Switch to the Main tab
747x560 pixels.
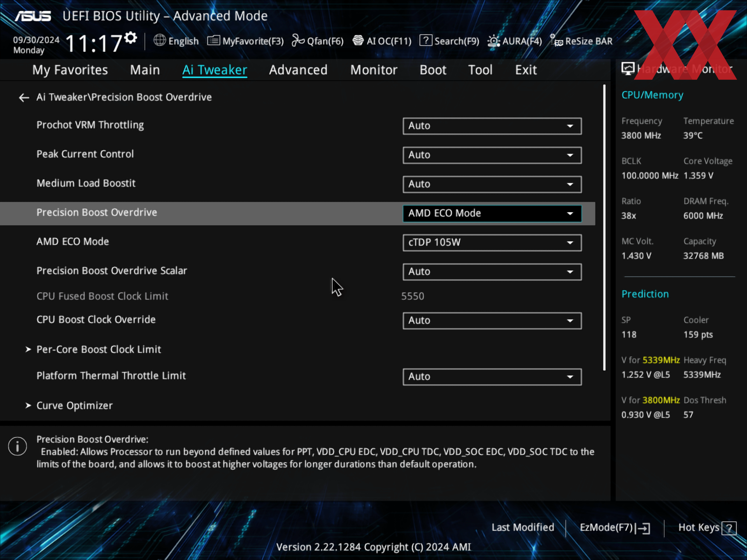tap(145, 70)
